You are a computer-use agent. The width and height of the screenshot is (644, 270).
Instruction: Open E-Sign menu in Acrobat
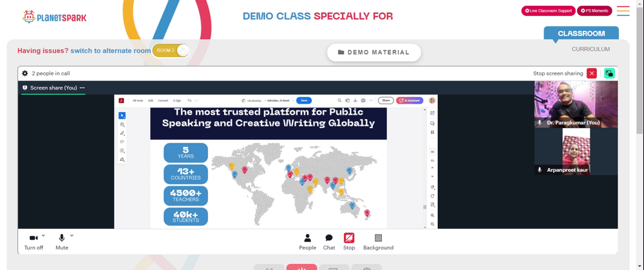pos(177,101)
